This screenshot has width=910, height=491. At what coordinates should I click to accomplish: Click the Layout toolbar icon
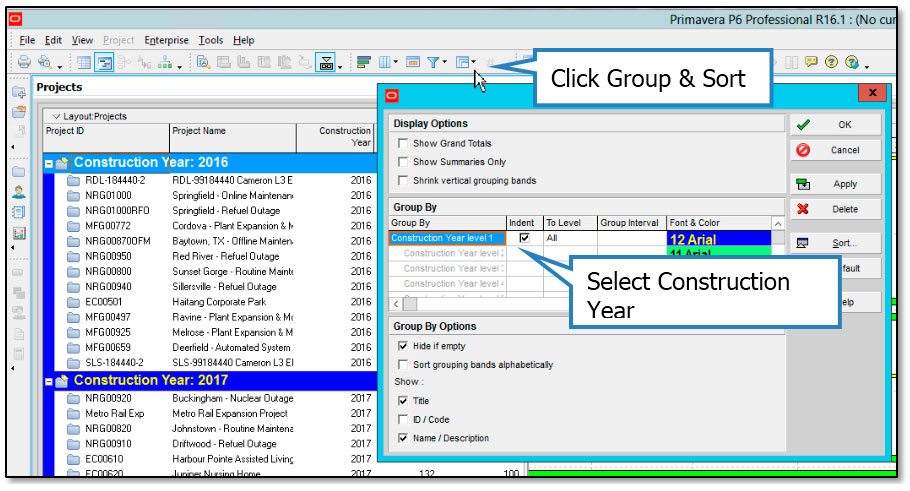(463, 62)
